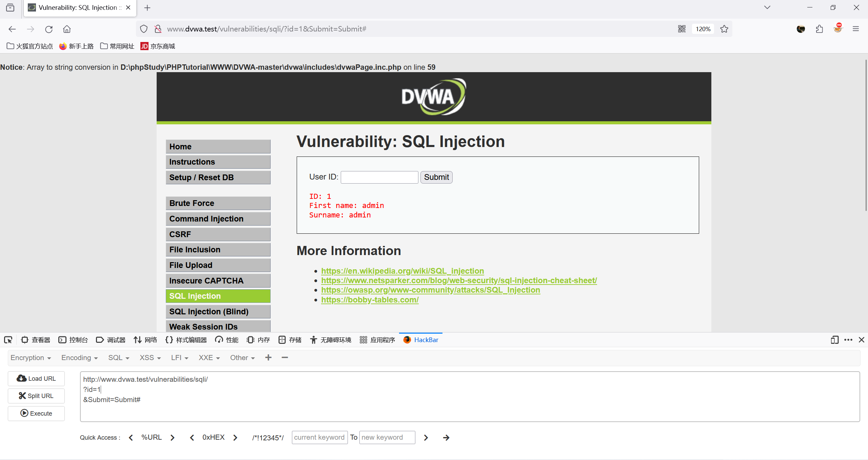Switch to the 调试器 debugger tab
868x460 pixels.
pyautogui.click(x=111, y=340)
